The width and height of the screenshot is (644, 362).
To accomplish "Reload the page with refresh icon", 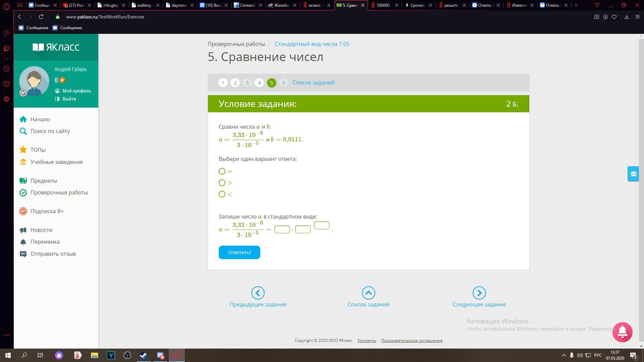I will (41, 17).
